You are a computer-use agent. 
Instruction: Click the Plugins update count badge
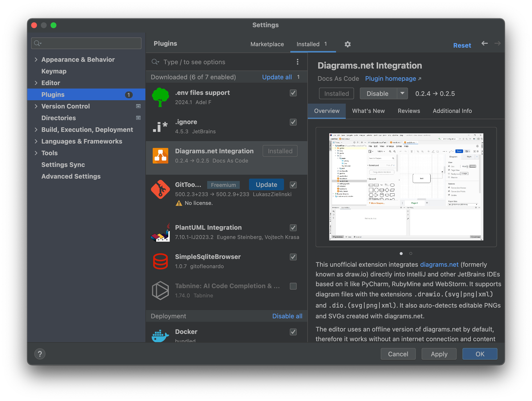coord(128,95)
